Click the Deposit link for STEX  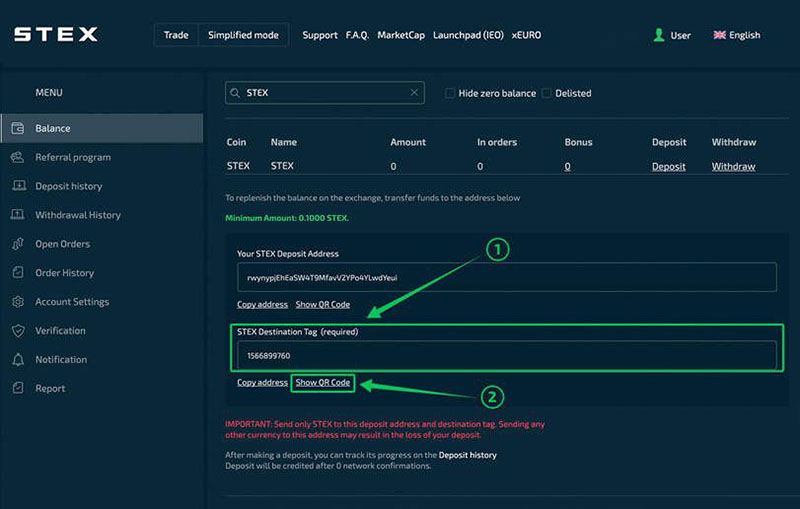pos(668,166)
